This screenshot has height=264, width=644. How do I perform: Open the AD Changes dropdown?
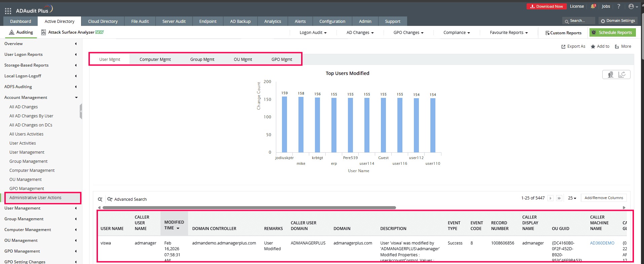tap(360, 33)
